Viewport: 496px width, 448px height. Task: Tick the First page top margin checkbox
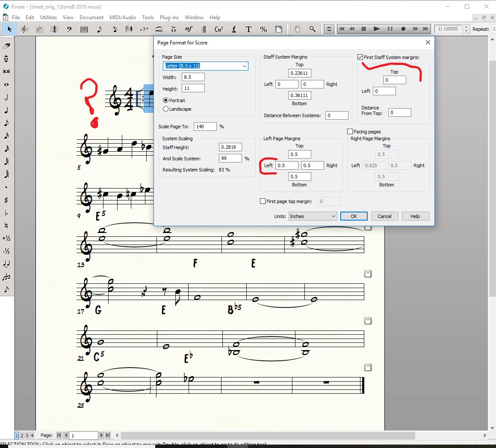263,201
